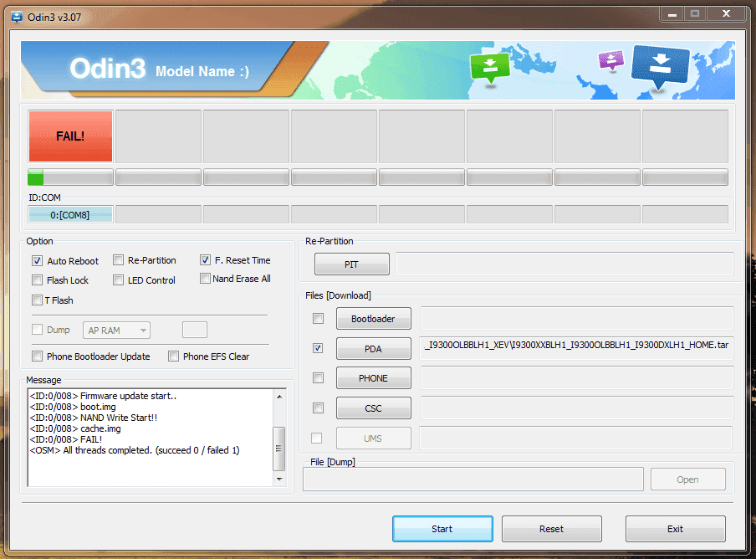Check the disabled UMS checkbox

pos(317,438)
